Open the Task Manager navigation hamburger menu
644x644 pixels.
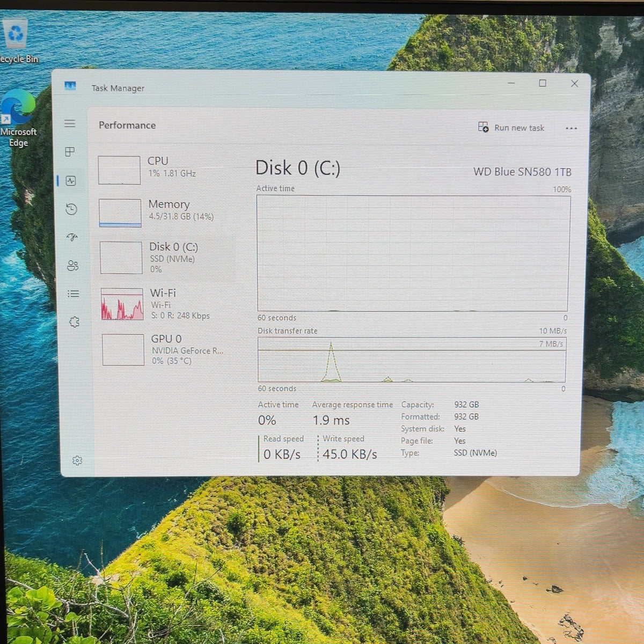70,124
